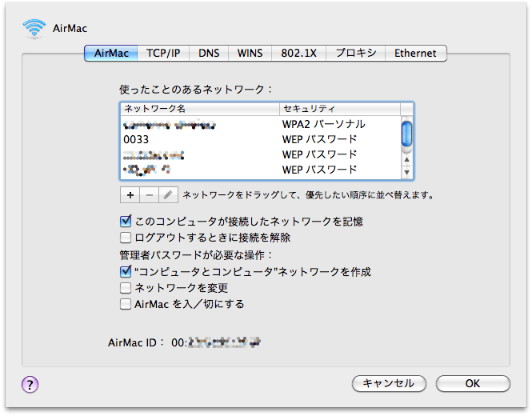Click the list scroll up arrow
The height and width of the screenshot is (416, 532).
(x=407, y=159)
